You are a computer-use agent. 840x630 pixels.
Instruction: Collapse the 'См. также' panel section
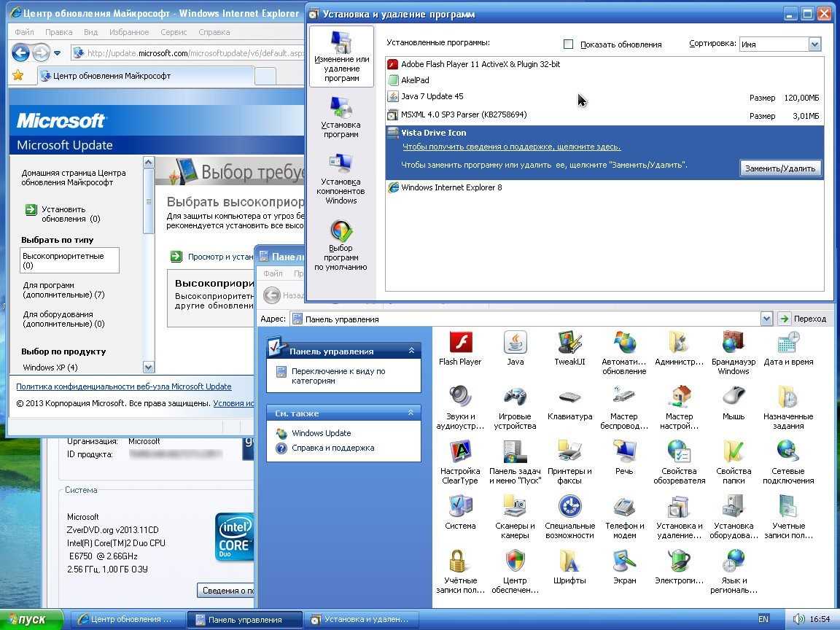point(411,413)
